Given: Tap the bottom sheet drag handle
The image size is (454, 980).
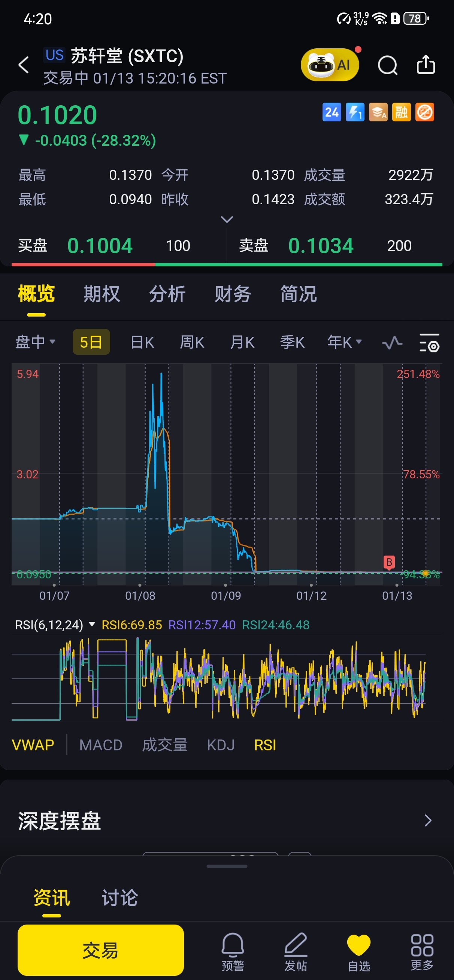Looking at the screenshot, I should coord(227,866).
